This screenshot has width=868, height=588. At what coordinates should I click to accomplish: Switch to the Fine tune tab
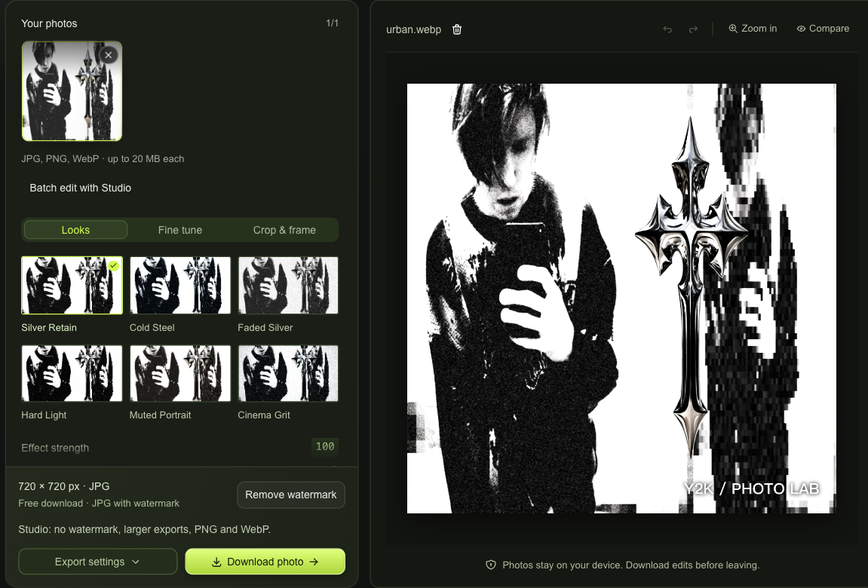[180, 230]
